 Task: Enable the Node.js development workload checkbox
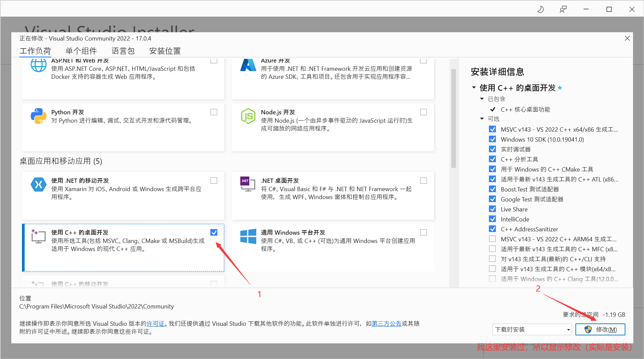click(424, 112)
